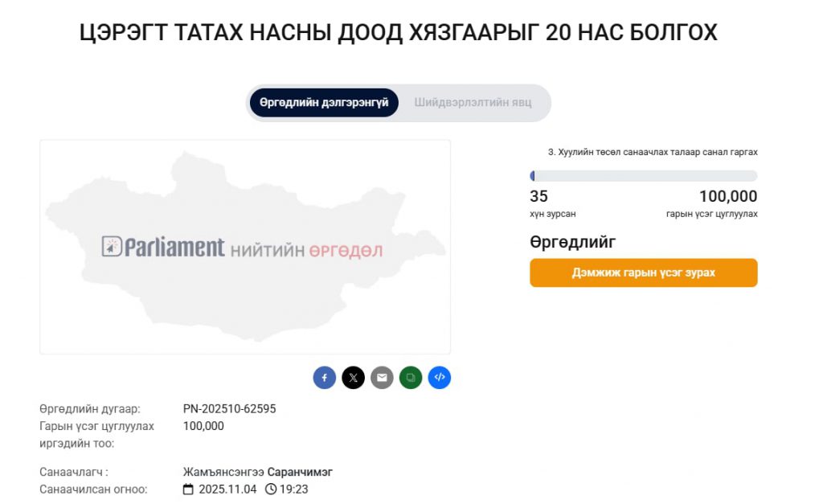Click the initiator name Жамъянсэнгээ Саранчимэг

258,472
